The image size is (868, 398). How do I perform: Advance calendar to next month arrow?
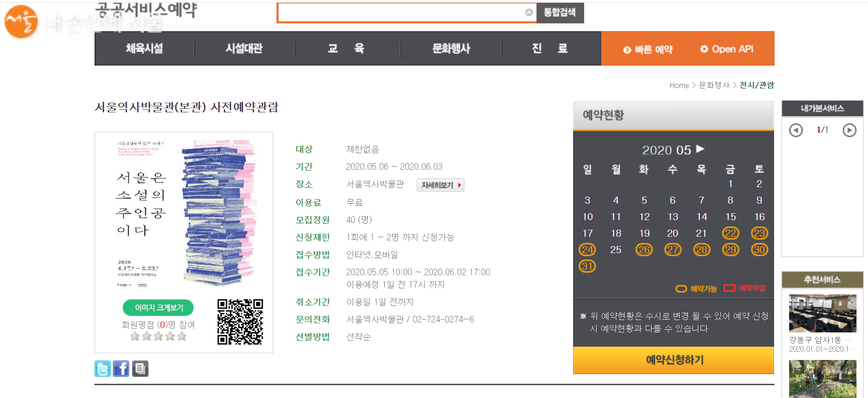(700, 149)
